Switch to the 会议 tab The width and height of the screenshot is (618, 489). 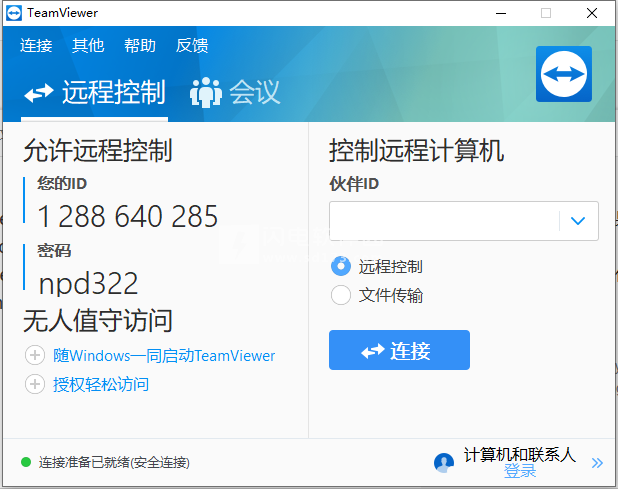click(235, 93)
